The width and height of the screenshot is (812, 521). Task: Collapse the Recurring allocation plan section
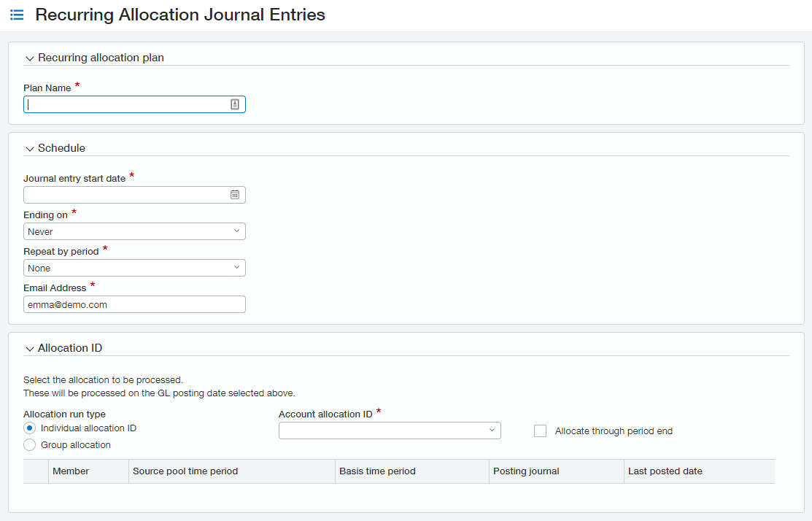coord(29,58)
